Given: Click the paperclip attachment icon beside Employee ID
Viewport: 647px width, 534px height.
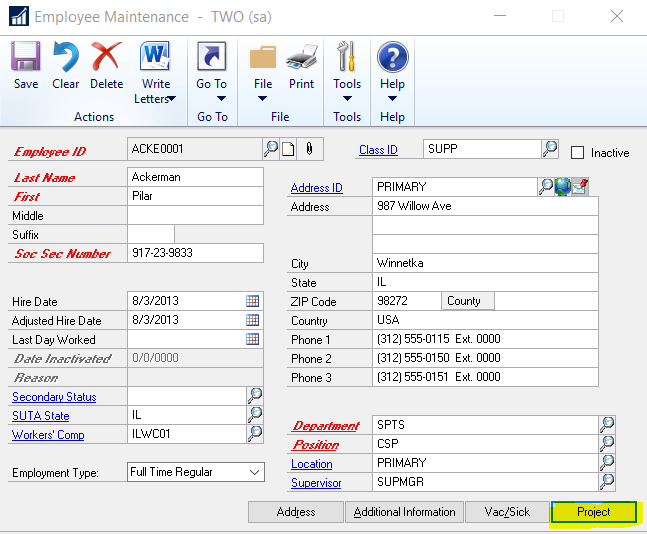Looking at the screenshot, I should 309,149.
